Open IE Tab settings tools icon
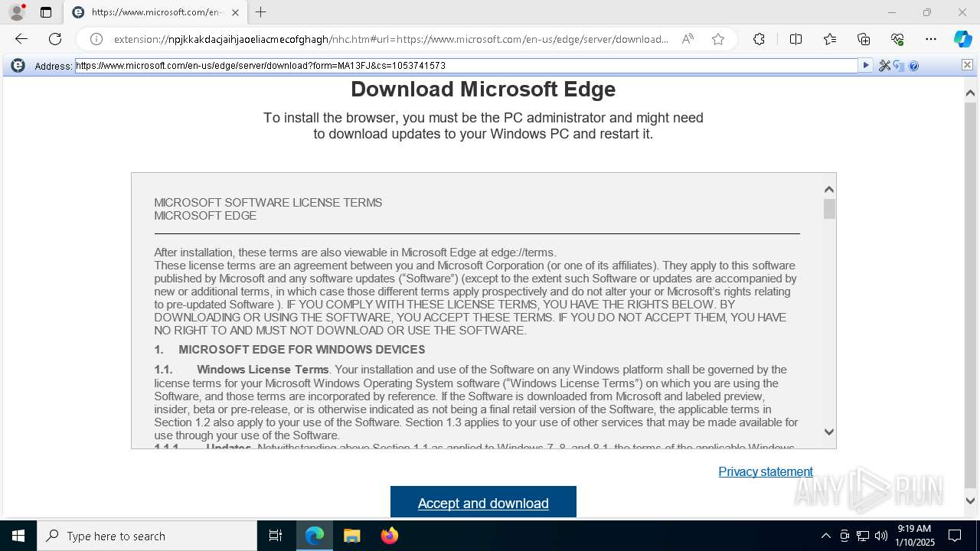Screen dimensions: 980x551 (x=885, y=66)
